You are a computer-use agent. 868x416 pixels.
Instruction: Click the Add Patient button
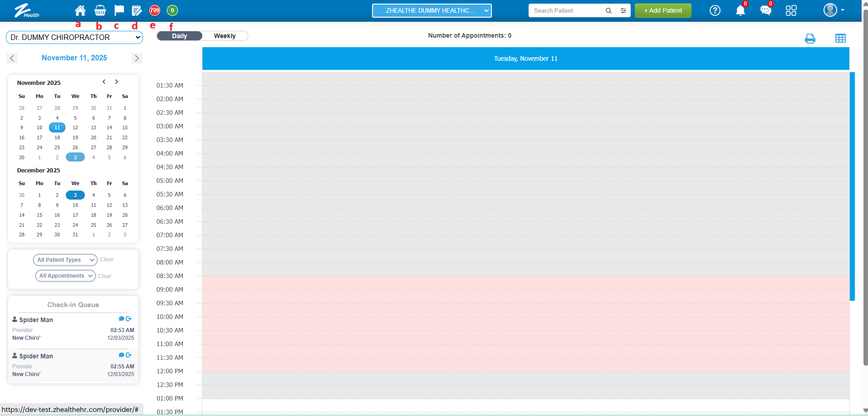[662, 10]
